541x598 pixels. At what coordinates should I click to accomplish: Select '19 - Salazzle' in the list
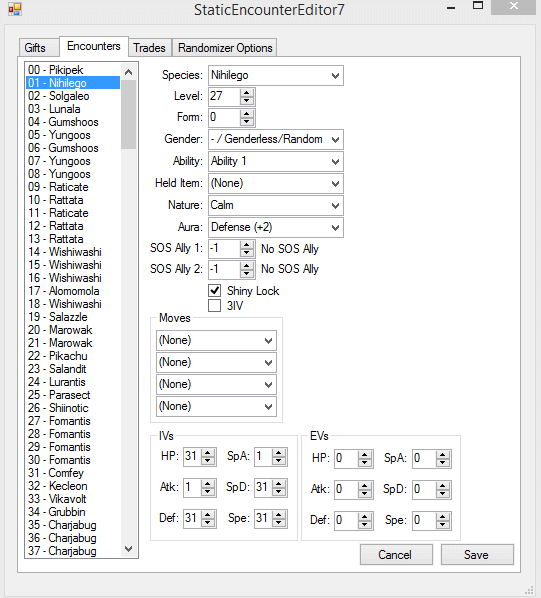click(x=58, y=317)
